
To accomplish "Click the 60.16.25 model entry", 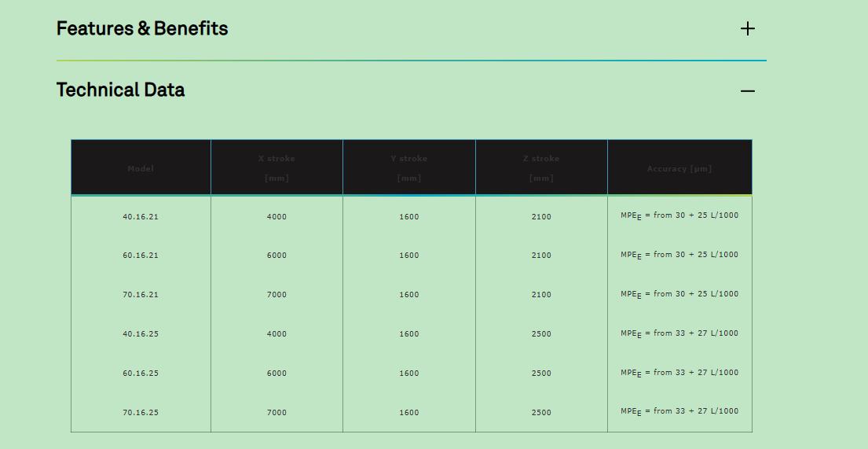I will coord(141,374).
